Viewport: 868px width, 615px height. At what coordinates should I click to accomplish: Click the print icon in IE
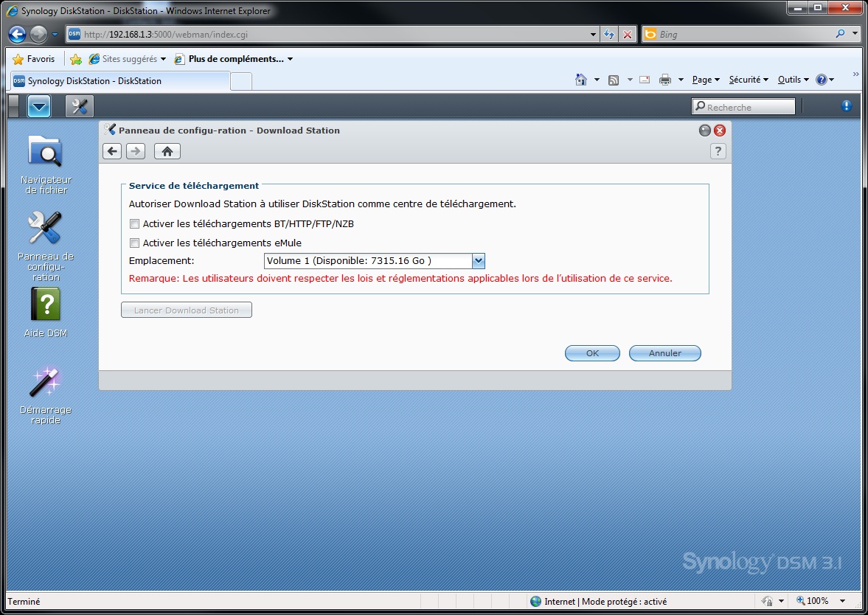coord(665,80)
